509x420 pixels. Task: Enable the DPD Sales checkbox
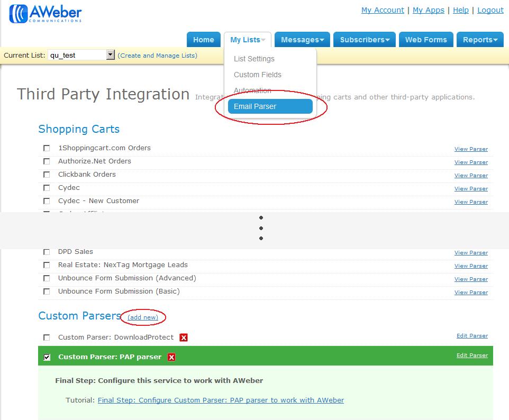[x=47, y=252]
